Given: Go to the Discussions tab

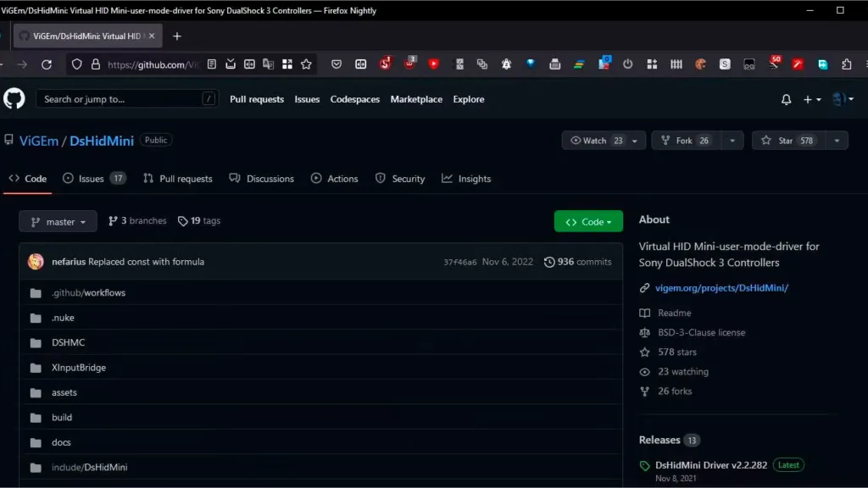Looking at the screenshot, I should click(261, 179).
